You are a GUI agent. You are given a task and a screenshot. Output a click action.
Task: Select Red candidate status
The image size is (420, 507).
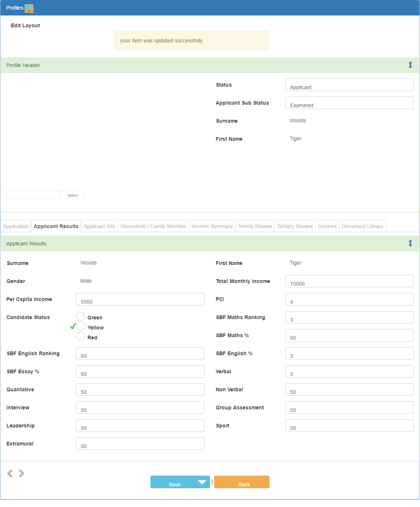click(x=81, y=336)
